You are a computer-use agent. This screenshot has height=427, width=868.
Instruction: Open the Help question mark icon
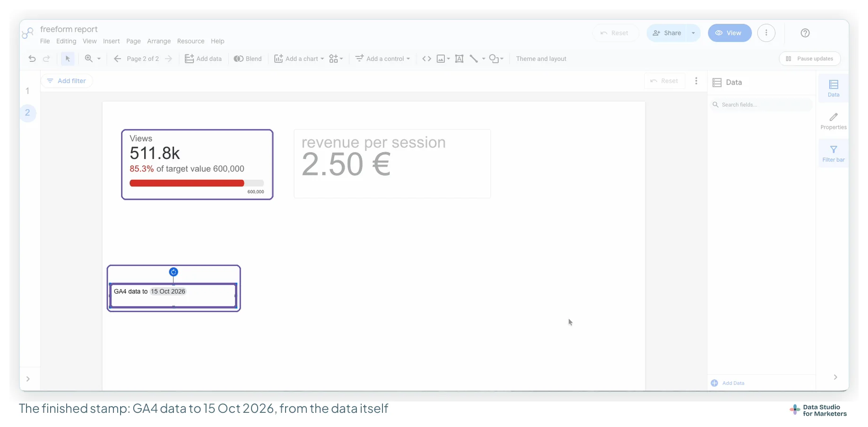point(805,33)
